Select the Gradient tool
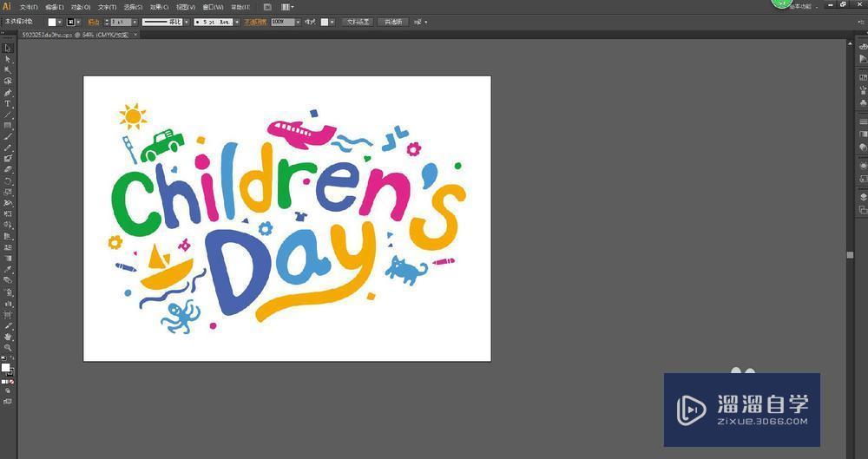 [x=8, y=259]
